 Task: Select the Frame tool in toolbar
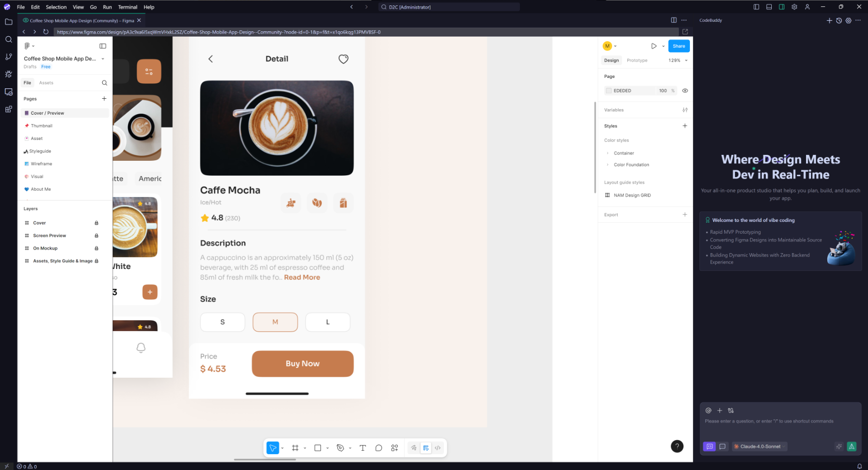[x=295, y=448]
